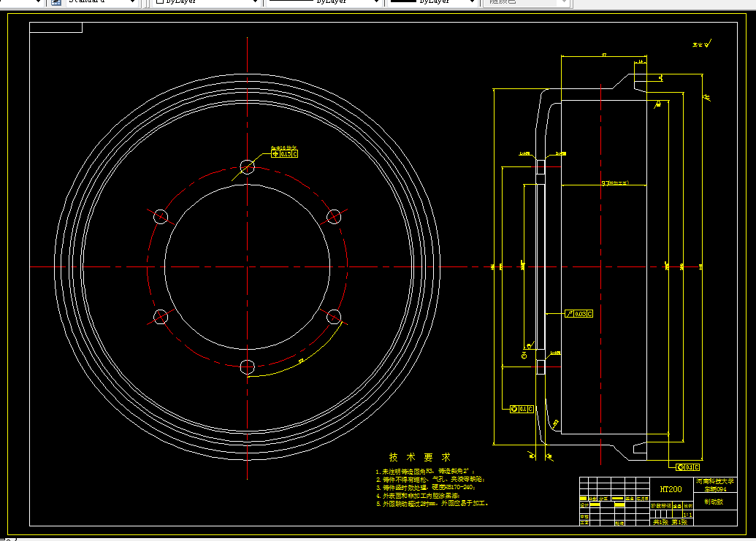This screenshot has height=541, width=756.
Task: Select requirement line 4 about 涂黑漆
Action: (x=418, y=495)
